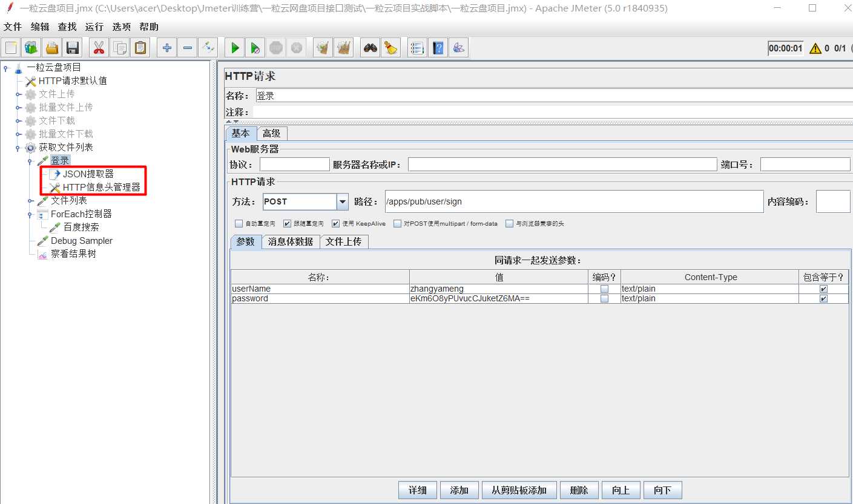This screenshot has width=853, height=504.
Task: Open the Templates icon in toolbar
Action: point(31,48)
